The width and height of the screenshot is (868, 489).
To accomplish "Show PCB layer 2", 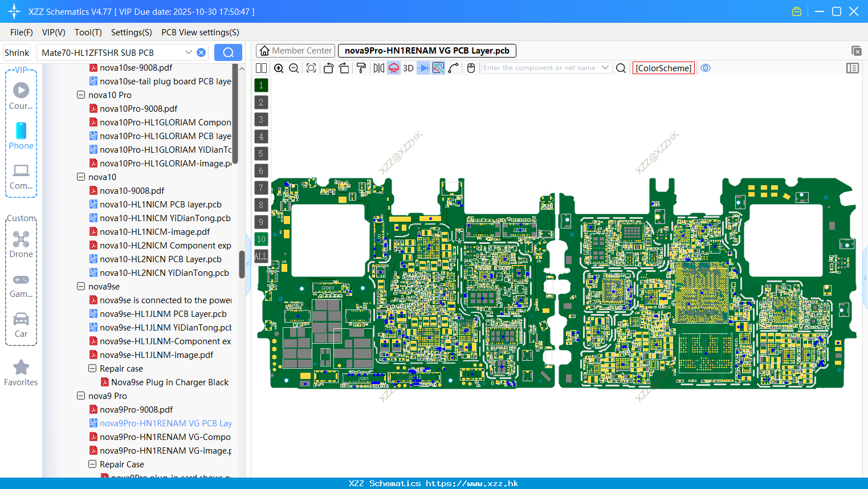I will click(x=261, y=103).
